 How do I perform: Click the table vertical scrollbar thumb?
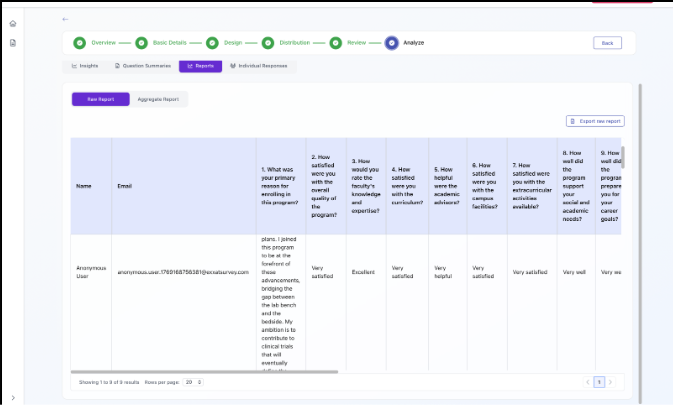click(x=623, y=157)
